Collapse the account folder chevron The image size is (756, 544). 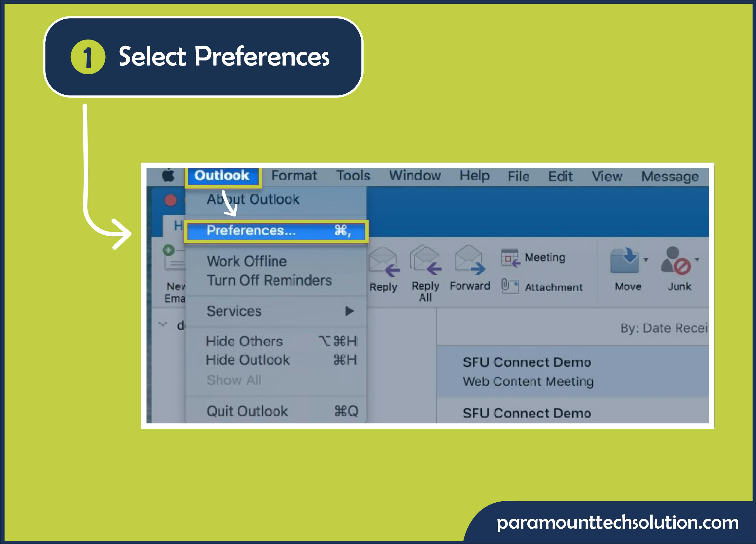(x=162, y=324)
